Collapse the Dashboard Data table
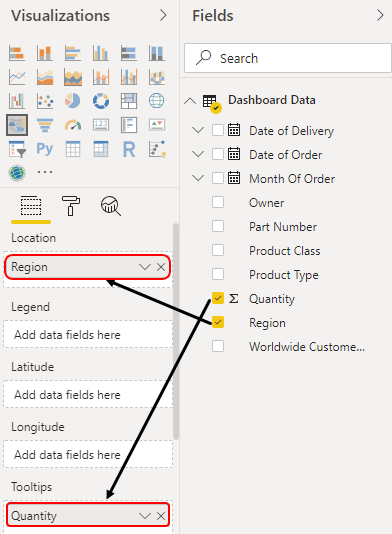The image size is (392, 534). coord(190,101)
